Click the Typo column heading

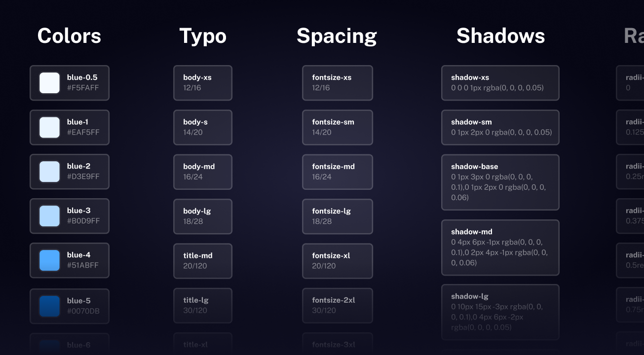pos(203,36)
